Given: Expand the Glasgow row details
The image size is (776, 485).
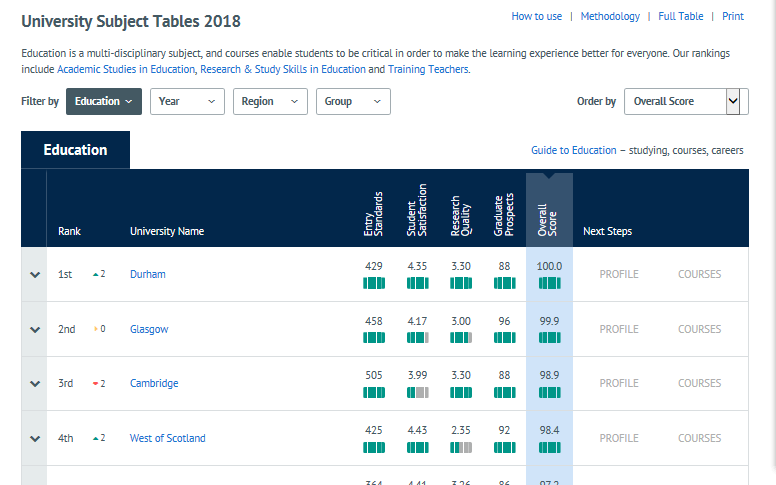Looking at the screenshot, I should pos(35,329).
